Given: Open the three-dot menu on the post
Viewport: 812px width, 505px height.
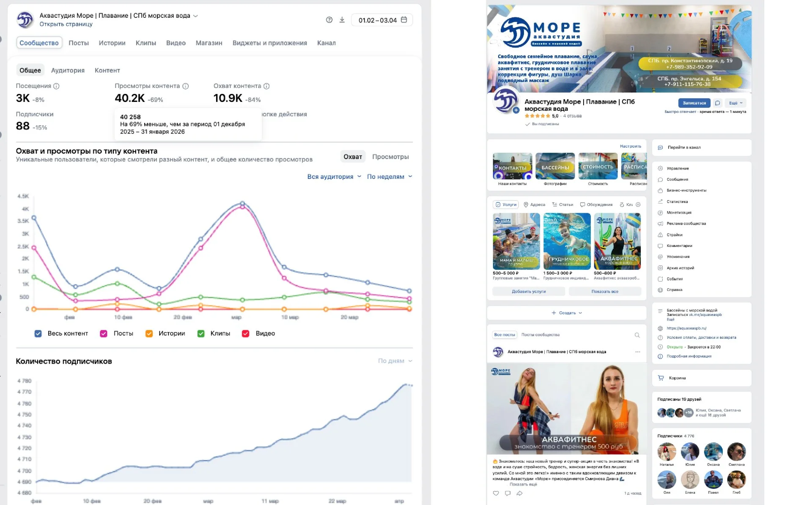Looking at the screenshot, I should tap(637, 352).
